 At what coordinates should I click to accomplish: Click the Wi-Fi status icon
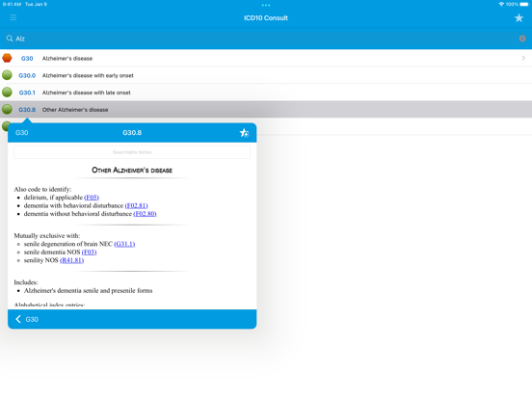point(501,4)
